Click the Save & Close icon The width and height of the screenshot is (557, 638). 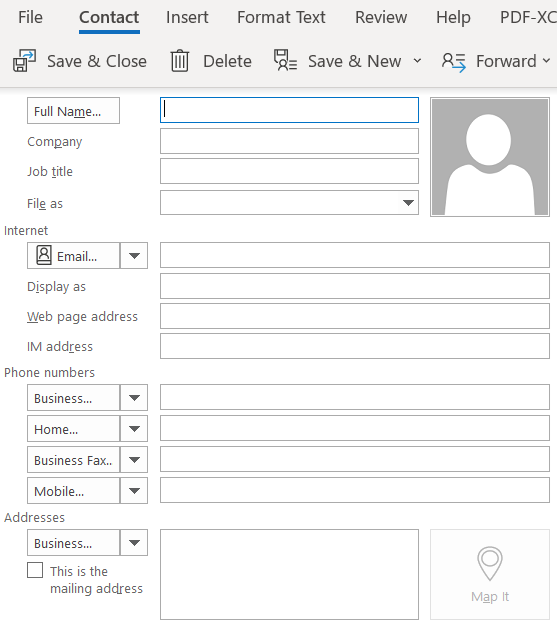[24, 61]
